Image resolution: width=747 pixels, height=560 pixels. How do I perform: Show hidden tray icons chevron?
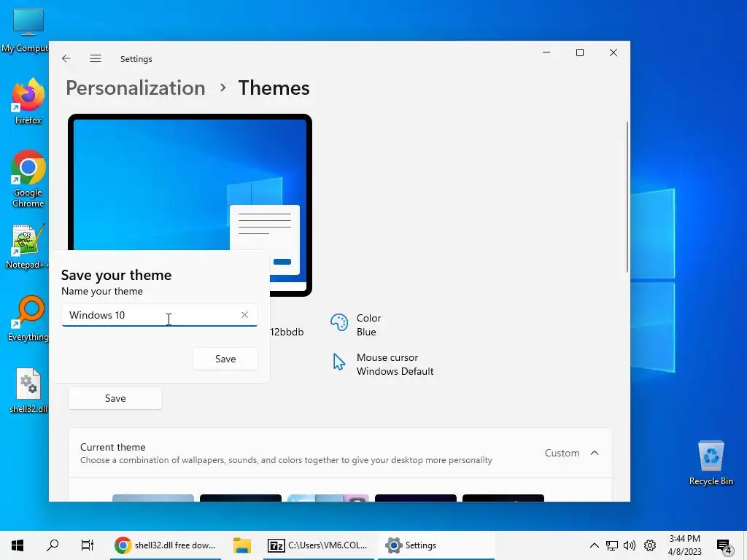point(594,545)
